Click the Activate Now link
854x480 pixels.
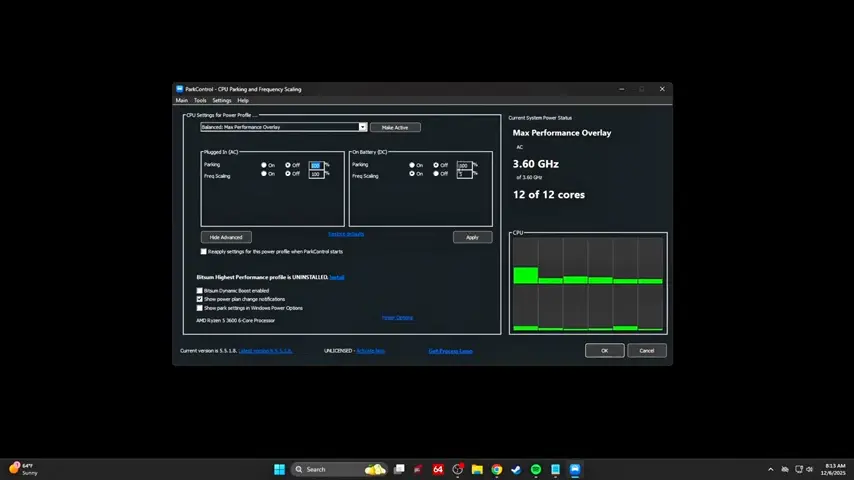[370, 351]
